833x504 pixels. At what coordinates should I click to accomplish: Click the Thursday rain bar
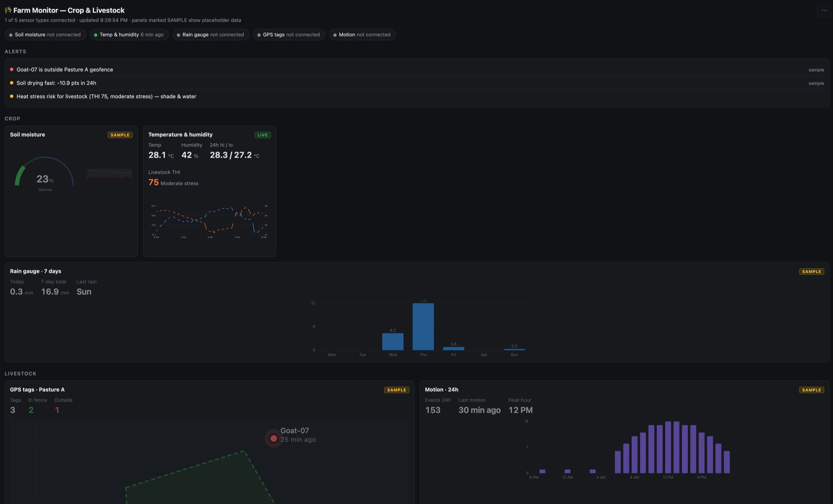[x=423, y=327]
